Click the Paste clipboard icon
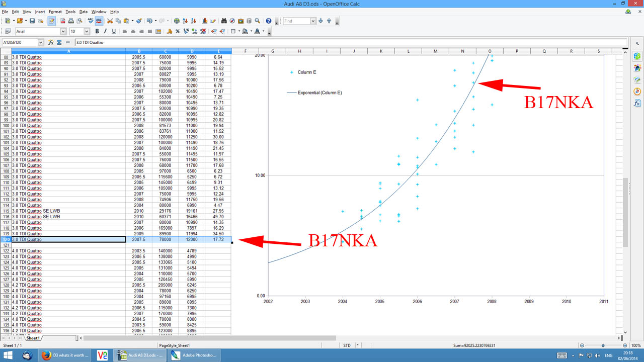 point(126,21)
